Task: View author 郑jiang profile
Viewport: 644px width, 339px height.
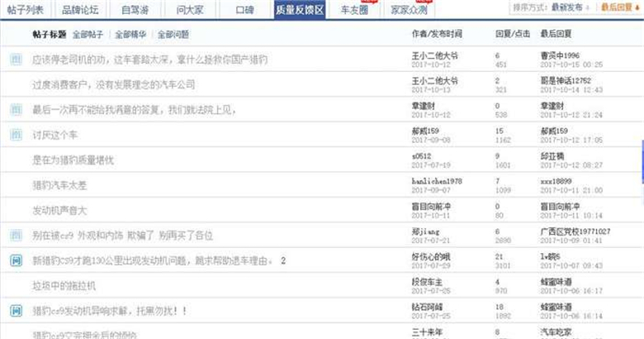Action: (x=425, y=232)
